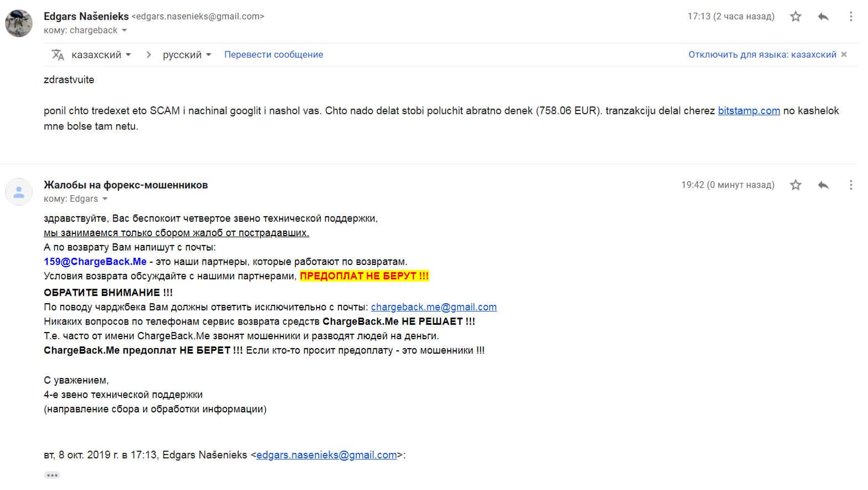This screenshot has height=490, width=868.
Task: Open source language dropdown 'казахский'
Action: coord(101,55)
